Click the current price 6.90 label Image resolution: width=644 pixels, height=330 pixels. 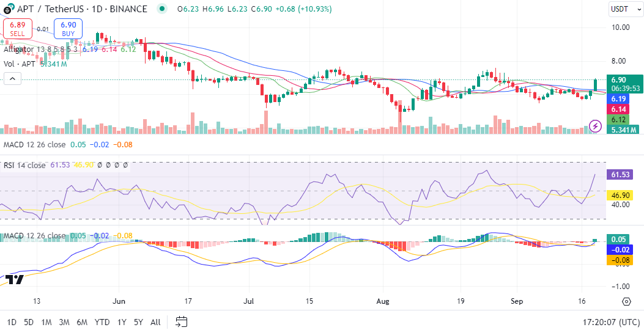[624, 84]
